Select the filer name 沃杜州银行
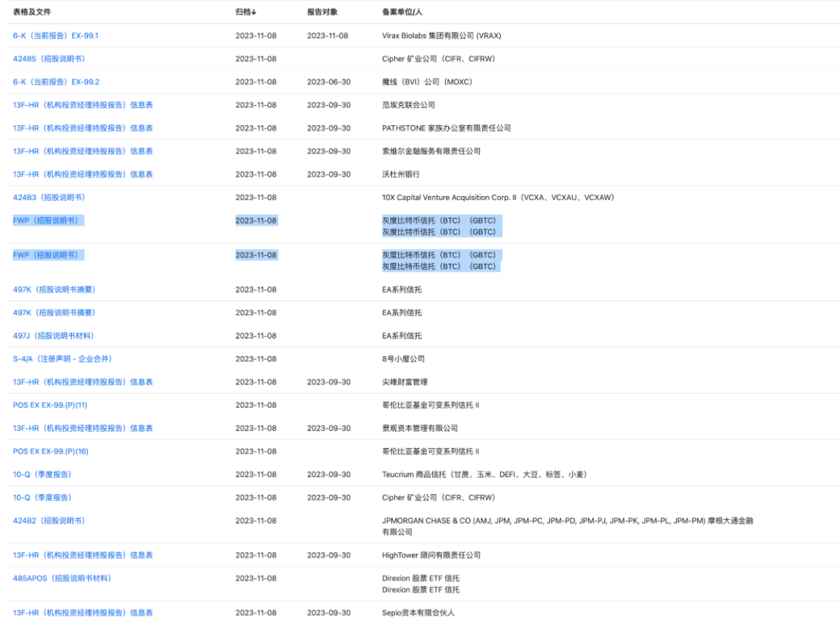Screen dimensions: 840x624 tap(401, 174)
